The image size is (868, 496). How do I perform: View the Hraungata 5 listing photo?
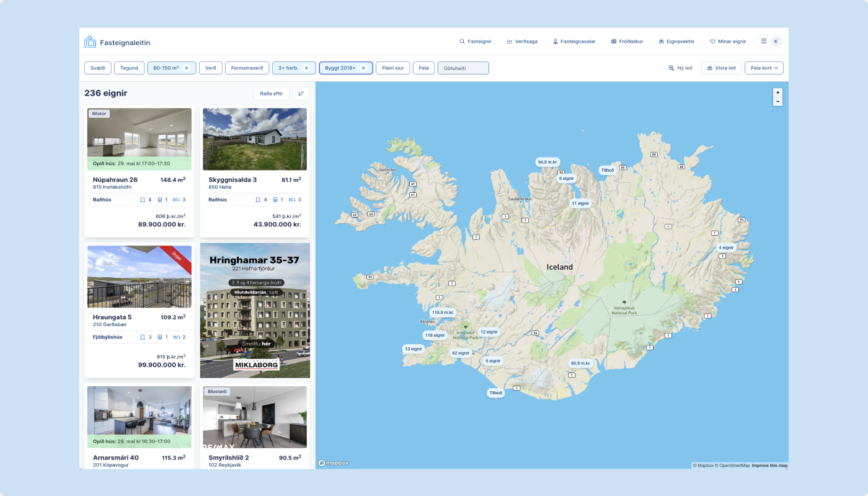(x=139, y=277)
